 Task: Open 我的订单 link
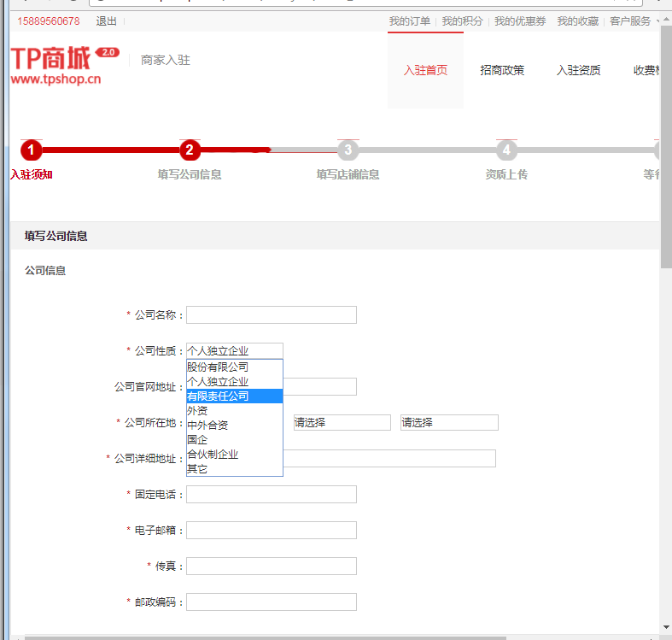[x=410, y=21]
